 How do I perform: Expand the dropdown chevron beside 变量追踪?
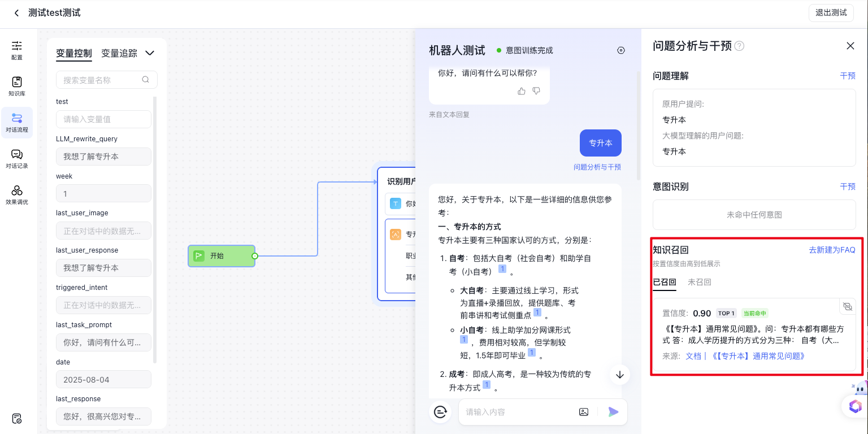click(150, 53)
